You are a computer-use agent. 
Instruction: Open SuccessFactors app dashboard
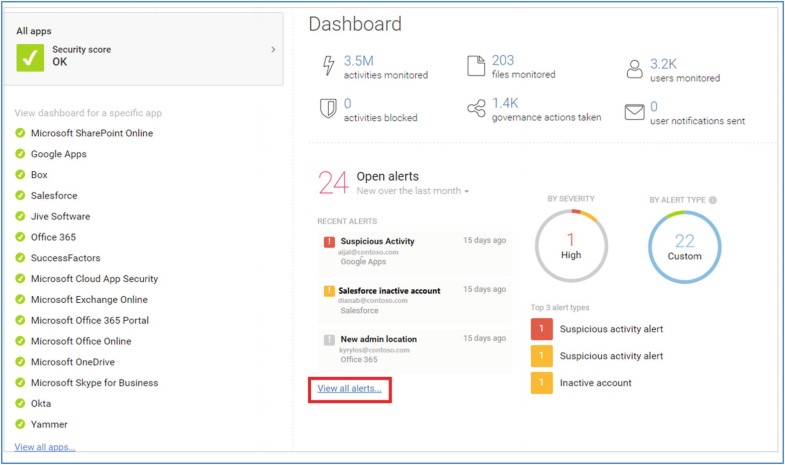66,258
